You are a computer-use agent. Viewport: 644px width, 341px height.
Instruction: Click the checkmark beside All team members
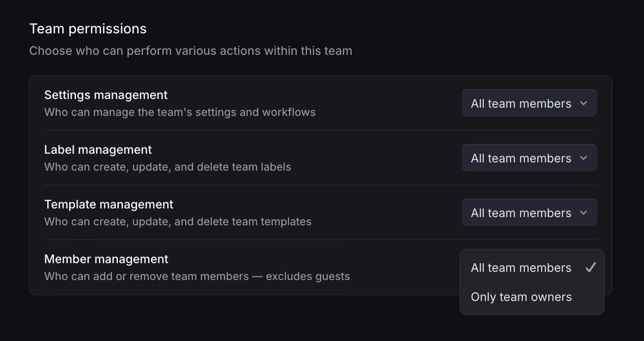pyautogui.click(x=591, y=267)
